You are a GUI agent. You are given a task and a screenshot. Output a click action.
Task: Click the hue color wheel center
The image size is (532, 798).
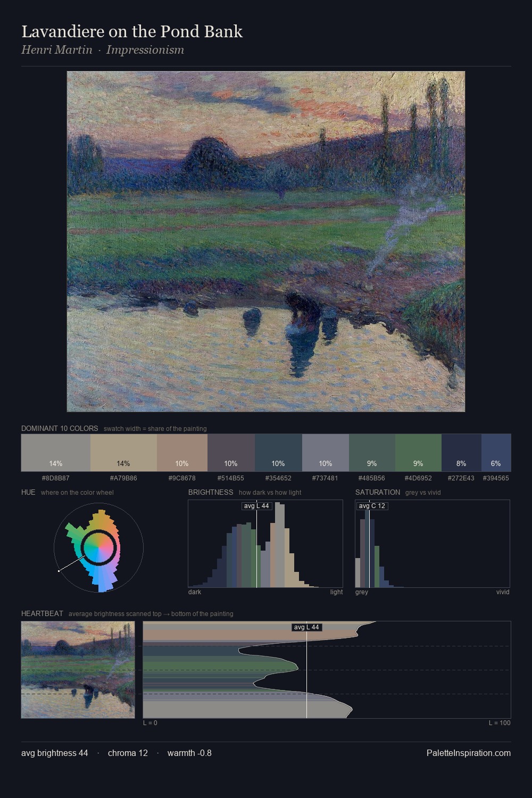coord(98,547)
